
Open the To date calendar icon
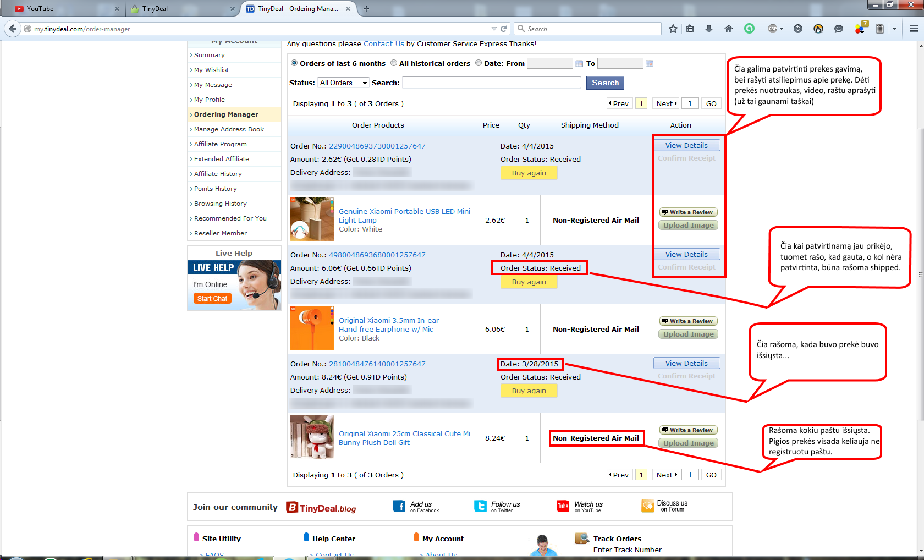click(x=650, y=64)
